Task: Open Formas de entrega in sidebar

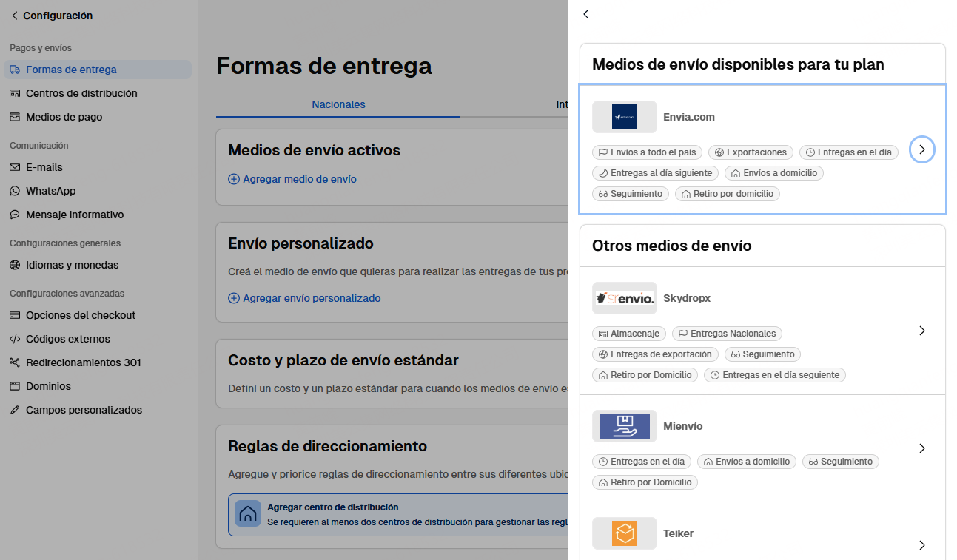Action: tap(98, 70)
